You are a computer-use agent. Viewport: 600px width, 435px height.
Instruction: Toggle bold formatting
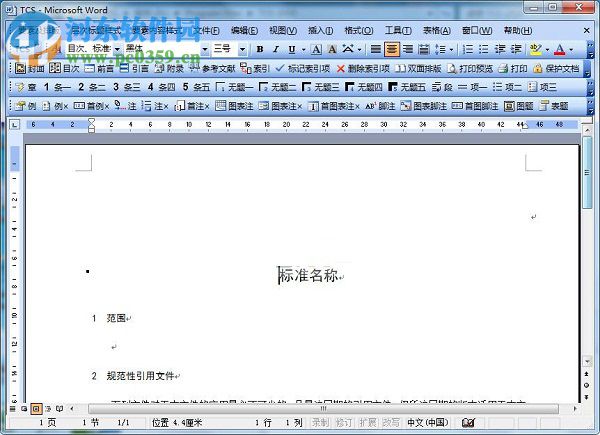260,49
